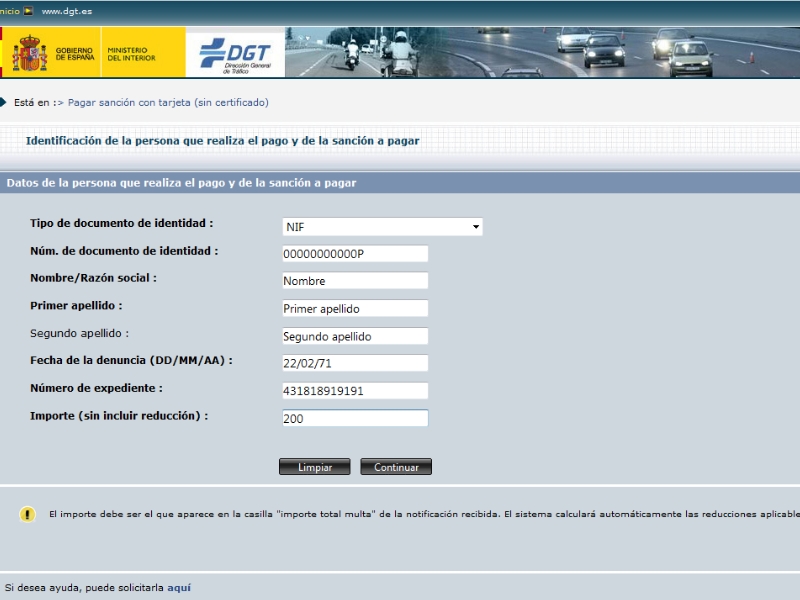This screenshot has height=600, width=800.
Task: Open the aquí help link
Action: point(179,588)
